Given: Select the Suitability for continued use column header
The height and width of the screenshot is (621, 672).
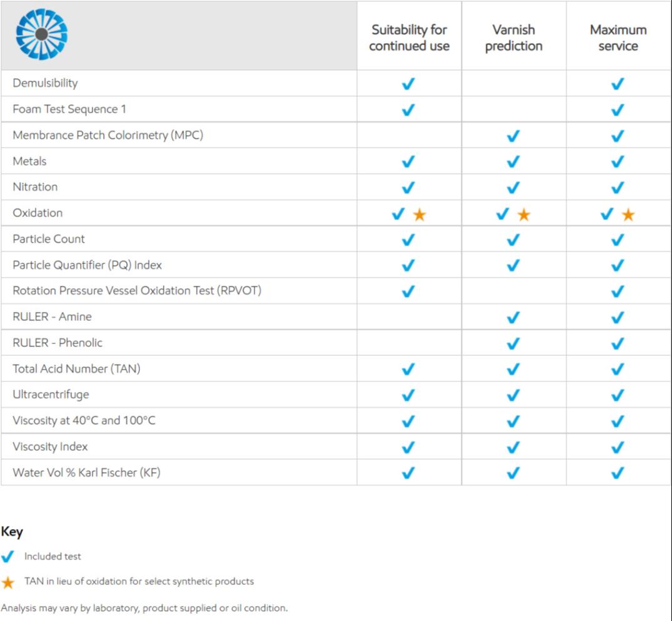Looking at the screenshot, I should click(x=409, y=38).
